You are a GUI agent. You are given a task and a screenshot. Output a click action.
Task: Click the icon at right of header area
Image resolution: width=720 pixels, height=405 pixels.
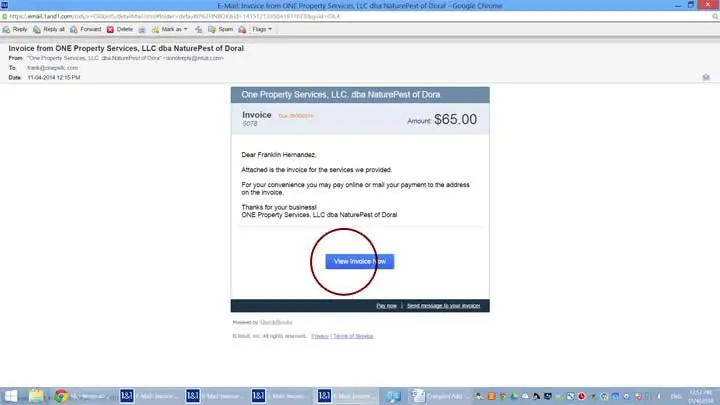point(706,77)
